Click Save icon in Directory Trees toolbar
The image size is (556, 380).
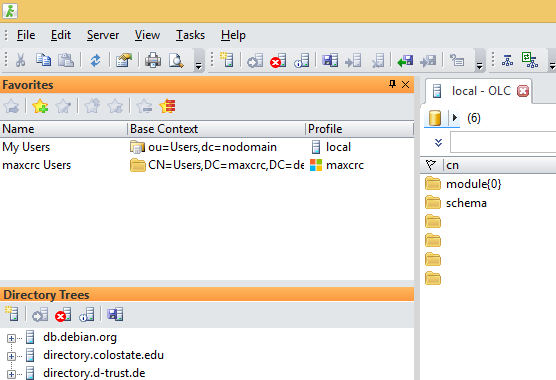(115, 314)
